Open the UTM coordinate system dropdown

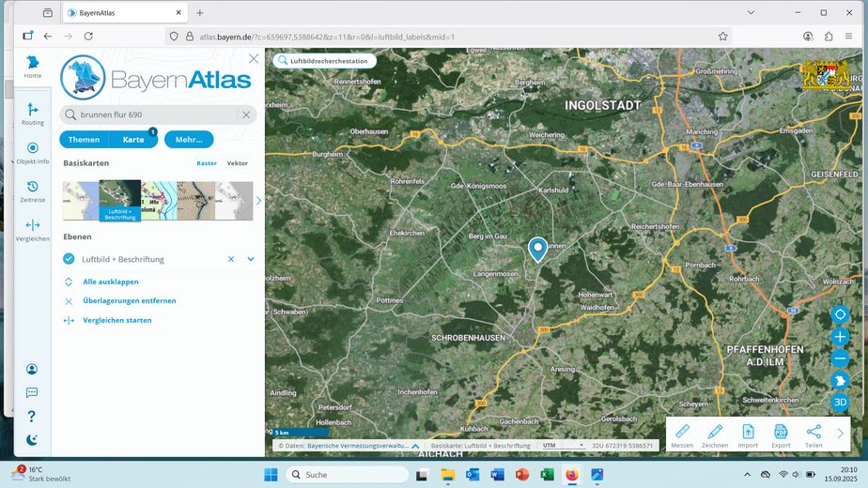point(564,445)
